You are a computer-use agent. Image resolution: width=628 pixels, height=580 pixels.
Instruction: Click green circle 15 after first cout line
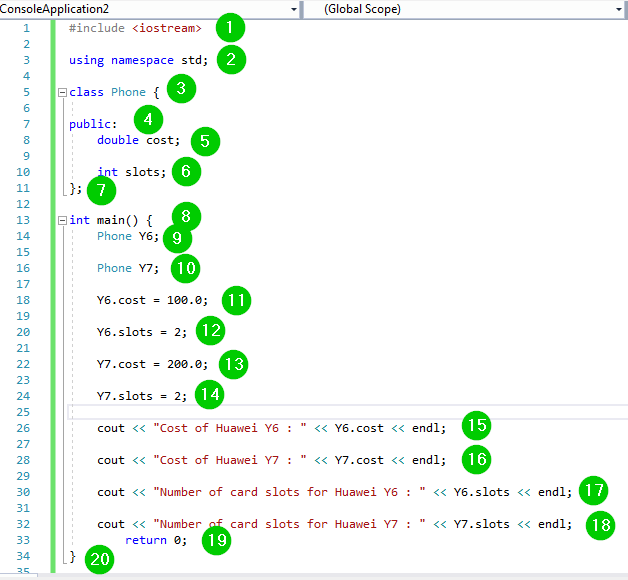click(477, 427)
